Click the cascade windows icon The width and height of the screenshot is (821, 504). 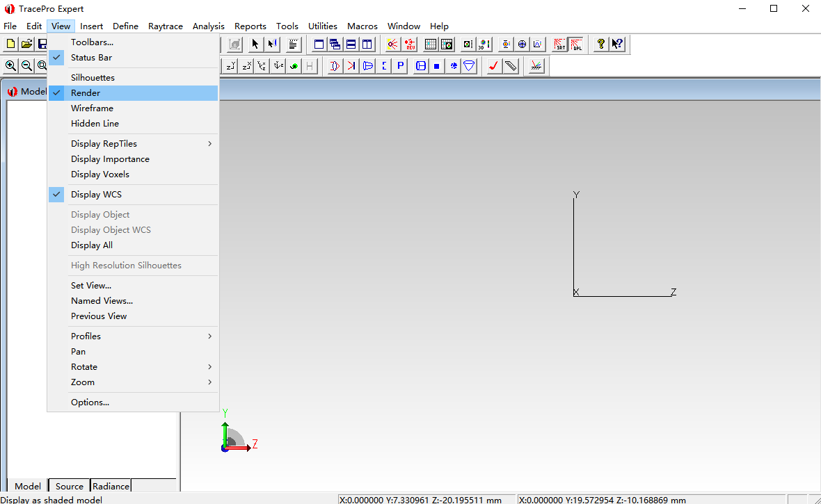point(335,44)
